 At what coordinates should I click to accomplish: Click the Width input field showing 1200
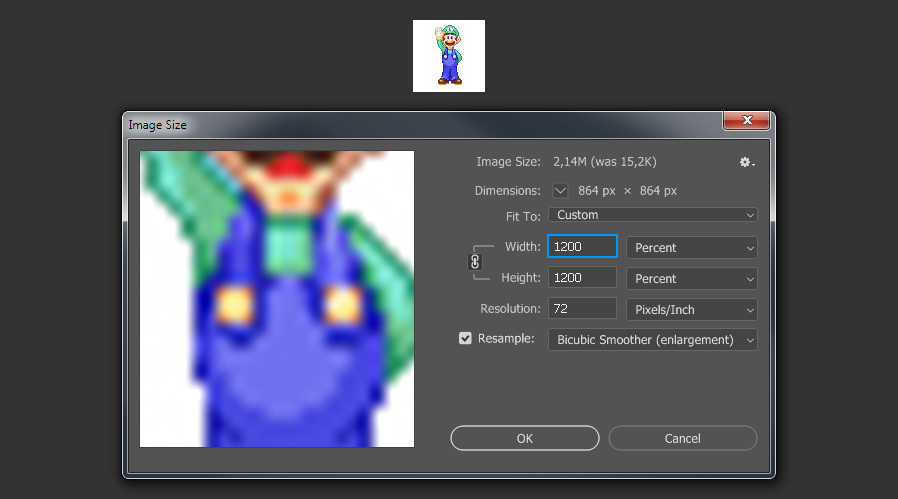(582, 246)
